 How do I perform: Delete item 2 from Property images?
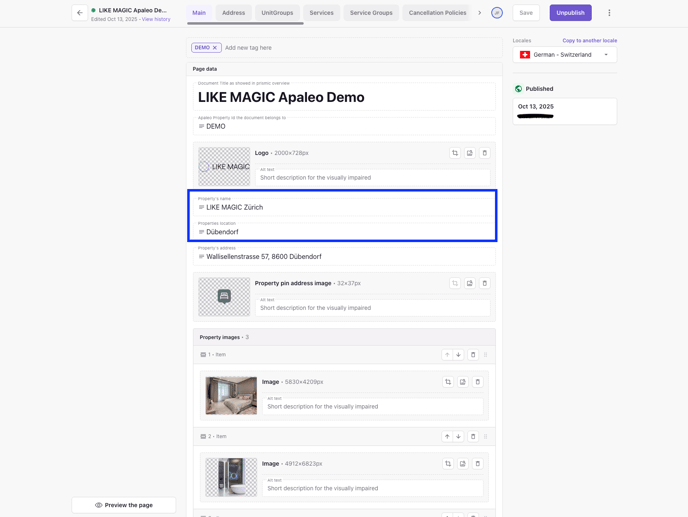click(x=473, y=437)
